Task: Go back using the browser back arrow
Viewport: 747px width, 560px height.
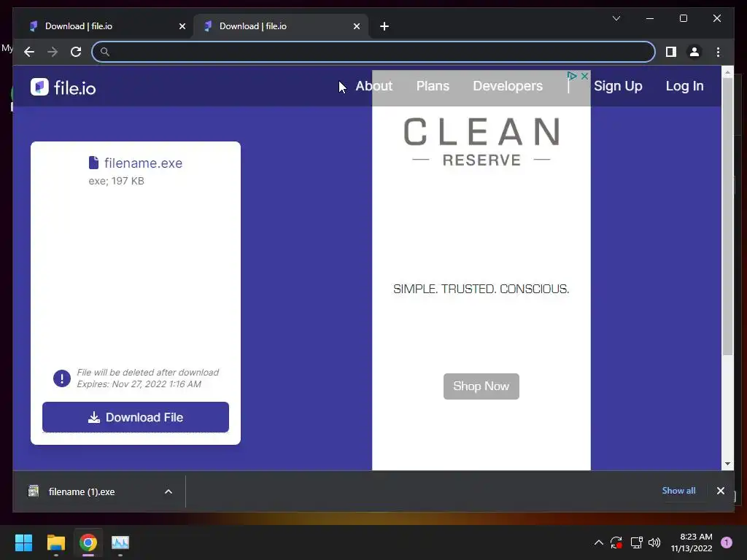Action: click(29, 52)
